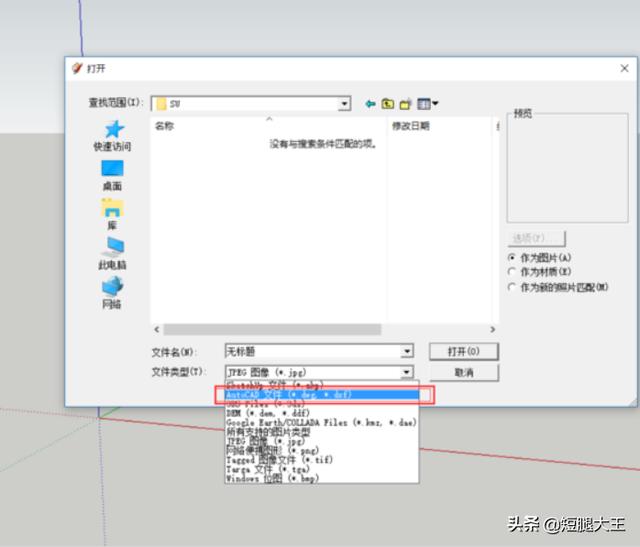Click the 取消 cancel button
Viewport: 640px width, 547px height.
[464, 373]
